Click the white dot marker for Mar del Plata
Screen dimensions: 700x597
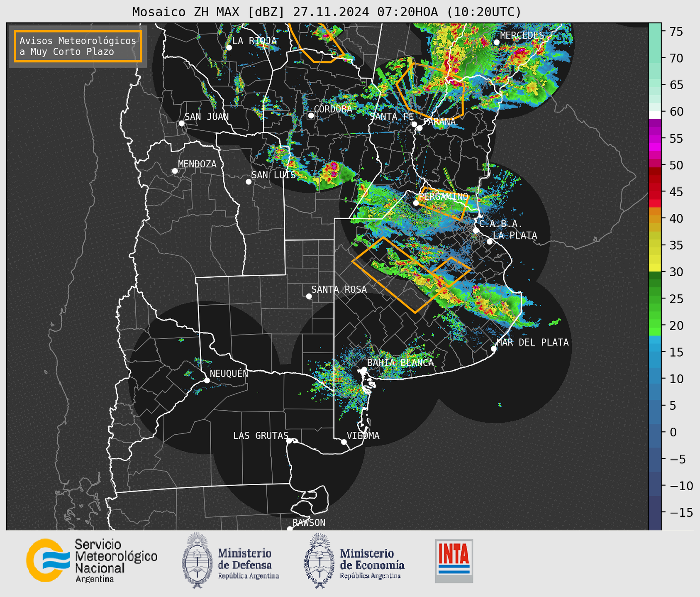[494, 349]
